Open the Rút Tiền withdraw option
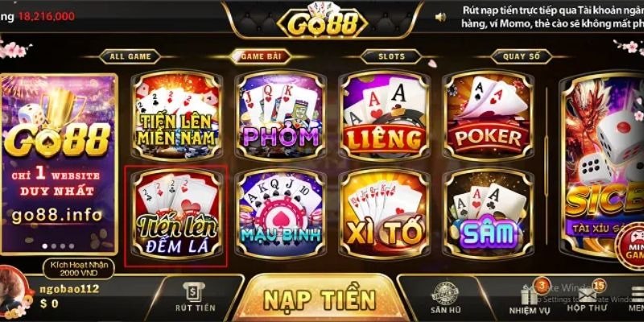Screen dimensions: 644x322 (x=195, y=298)
